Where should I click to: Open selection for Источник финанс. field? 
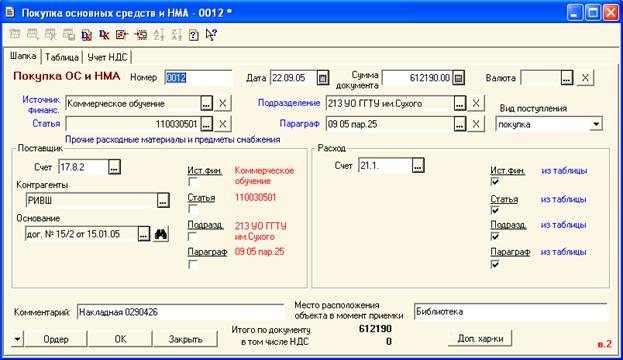pos(206,104)
